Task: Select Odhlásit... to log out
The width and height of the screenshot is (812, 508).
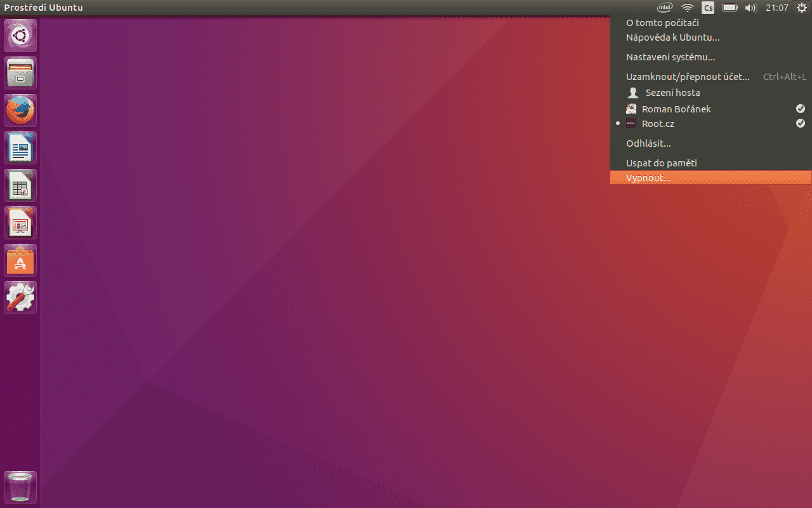Action: click(x=648, y=143)
